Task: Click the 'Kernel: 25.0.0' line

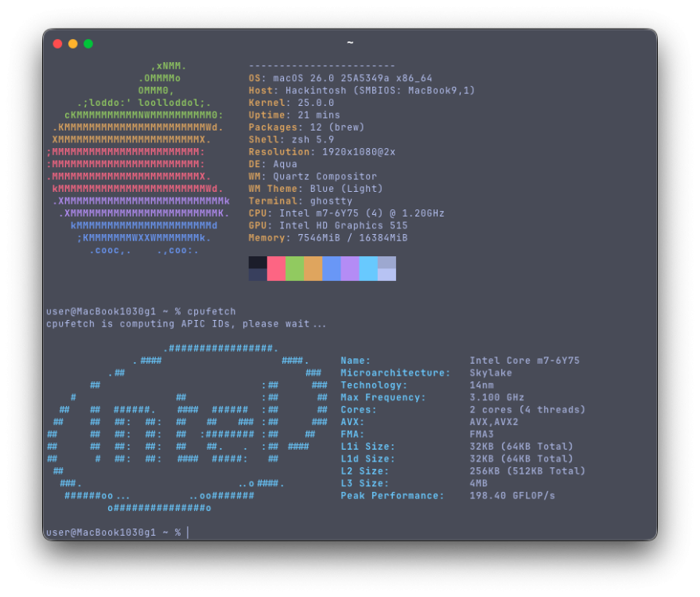Action: coord(291,103)
